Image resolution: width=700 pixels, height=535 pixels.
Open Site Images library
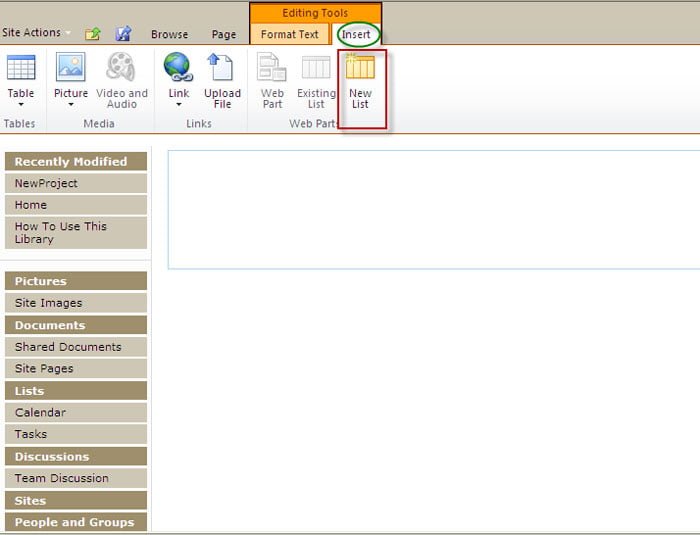(x=76, y=303)
